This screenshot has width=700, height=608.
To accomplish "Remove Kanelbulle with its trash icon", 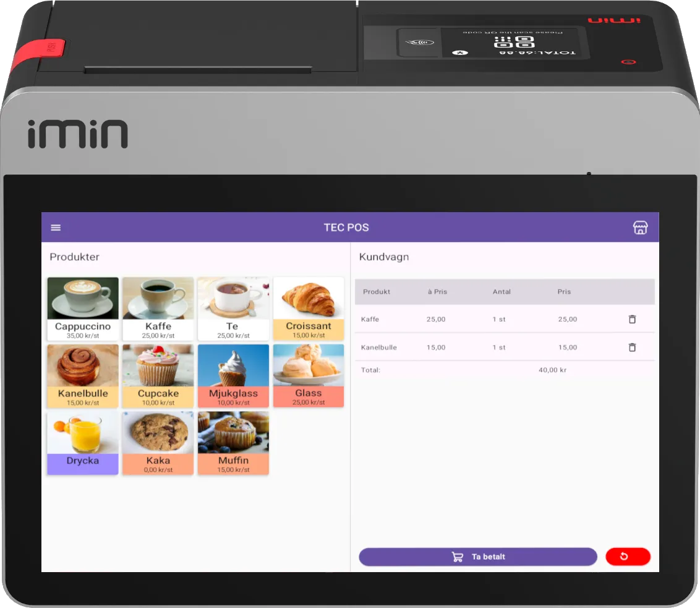I will 632,348.
